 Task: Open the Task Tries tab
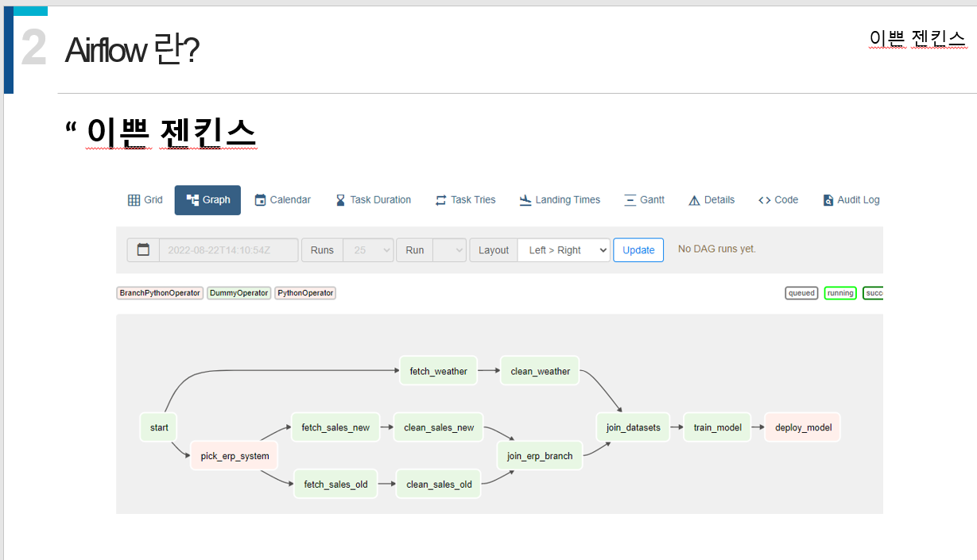(465, 200)
